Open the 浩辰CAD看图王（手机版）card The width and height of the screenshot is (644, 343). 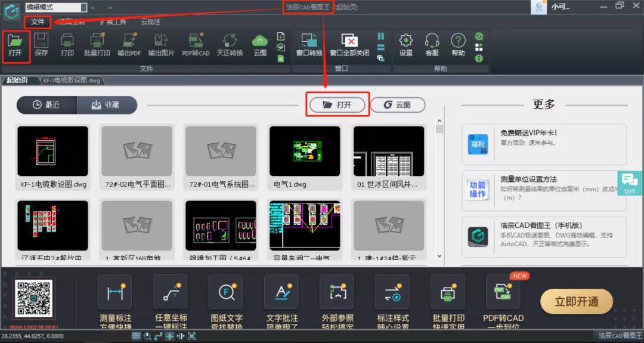pos(544,237)
